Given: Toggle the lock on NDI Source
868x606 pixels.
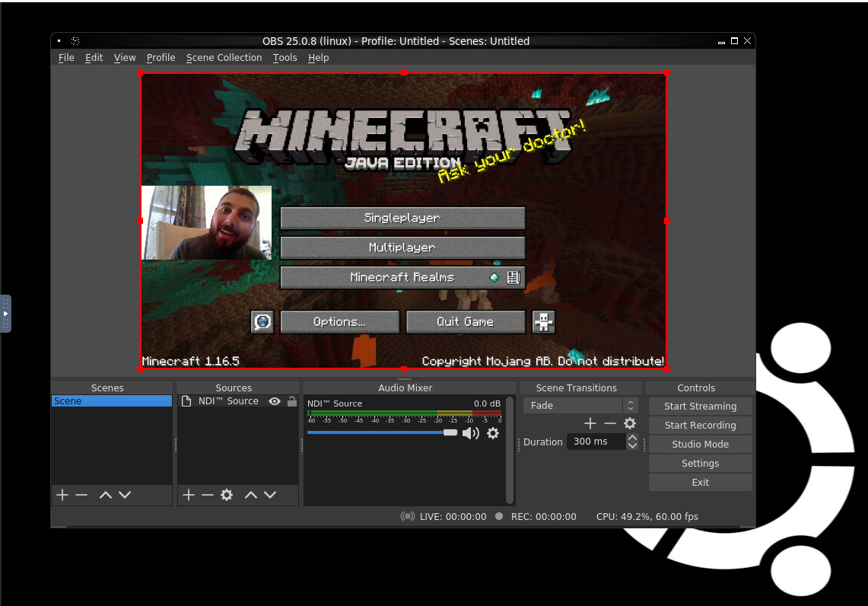Looking at the screenshot, I should point(291,401).
